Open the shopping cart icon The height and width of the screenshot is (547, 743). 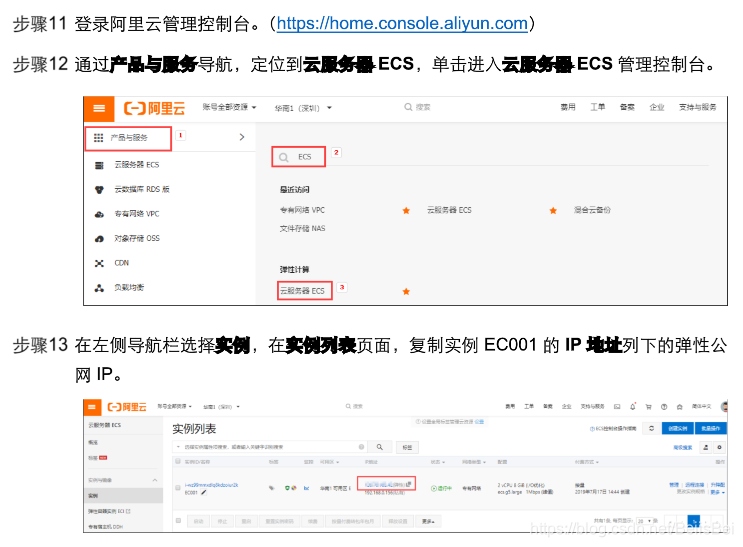(x=648, y=407)
